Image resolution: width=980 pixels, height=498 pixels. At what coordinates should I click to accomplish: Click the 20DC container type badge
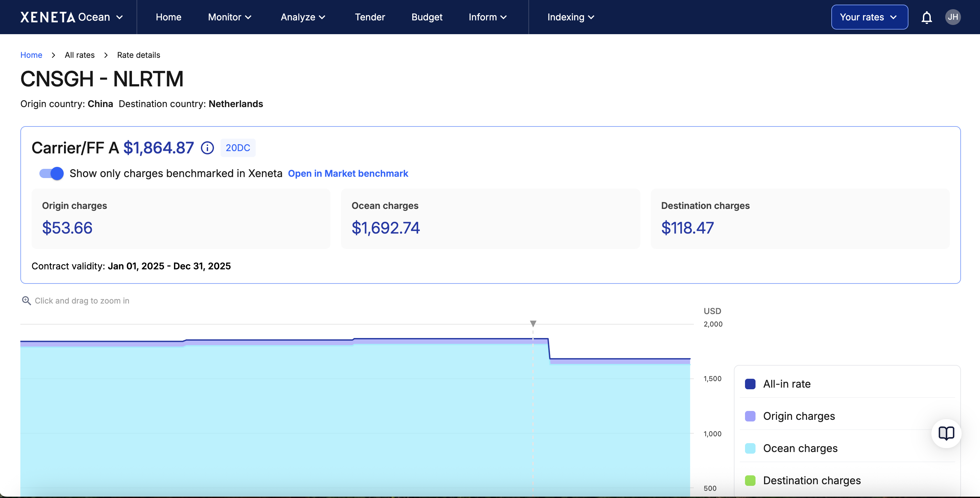click(238, 148)
